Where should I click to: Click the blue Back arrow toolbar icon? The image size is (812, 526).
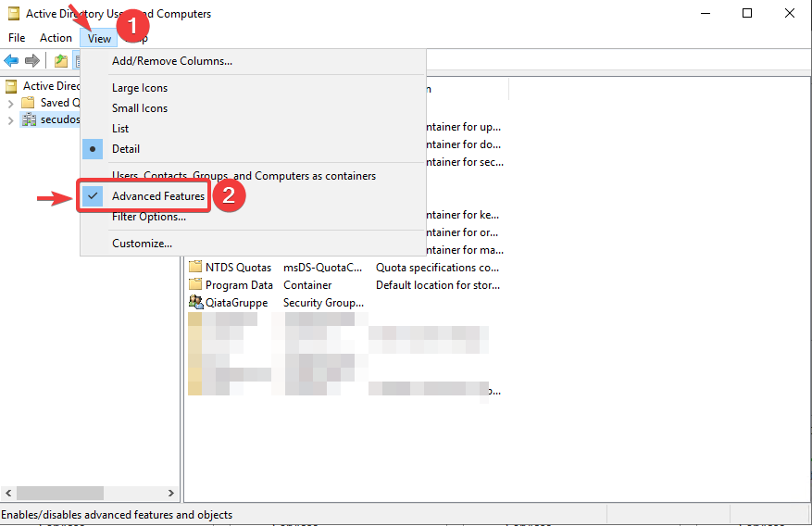pos(11,61)
